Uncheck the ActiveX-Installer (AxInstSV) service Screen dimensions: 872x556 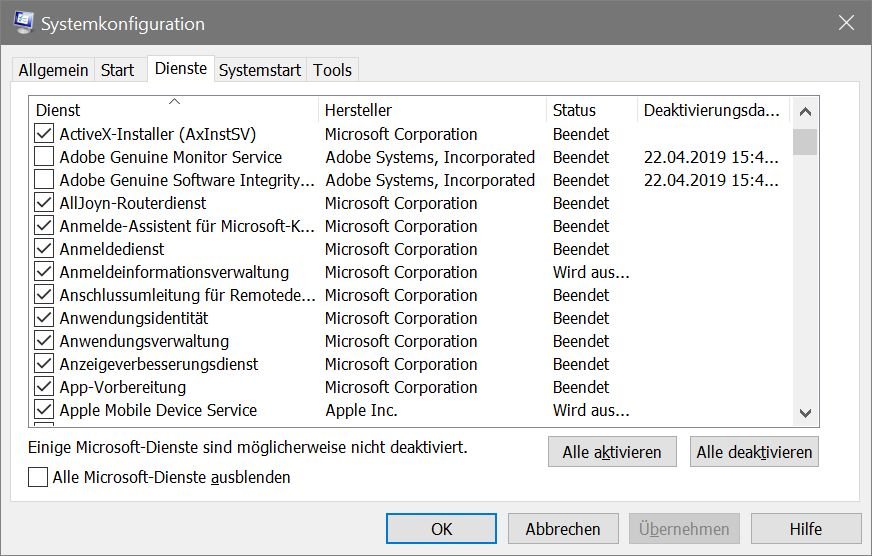[x=44, y=133]
